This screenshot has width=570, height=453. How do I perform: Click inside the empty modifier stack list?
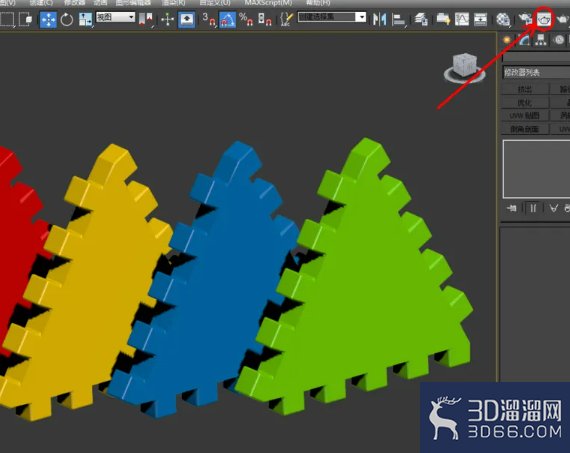(537, 169)
